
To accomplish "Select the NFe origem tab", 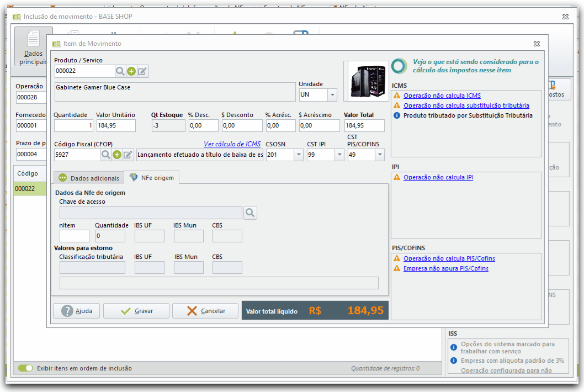I will tap(152, 178).
